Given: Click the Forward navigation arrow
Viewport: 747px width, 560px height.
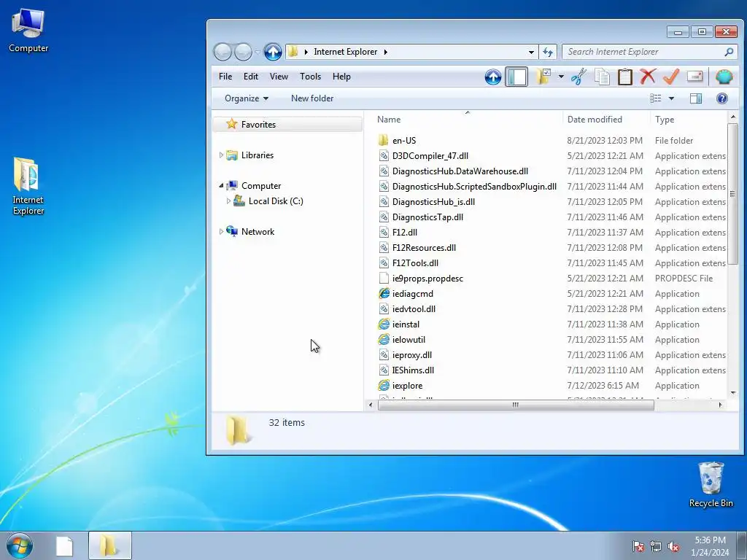Looking at the screenshot, I should coord(243,52).
